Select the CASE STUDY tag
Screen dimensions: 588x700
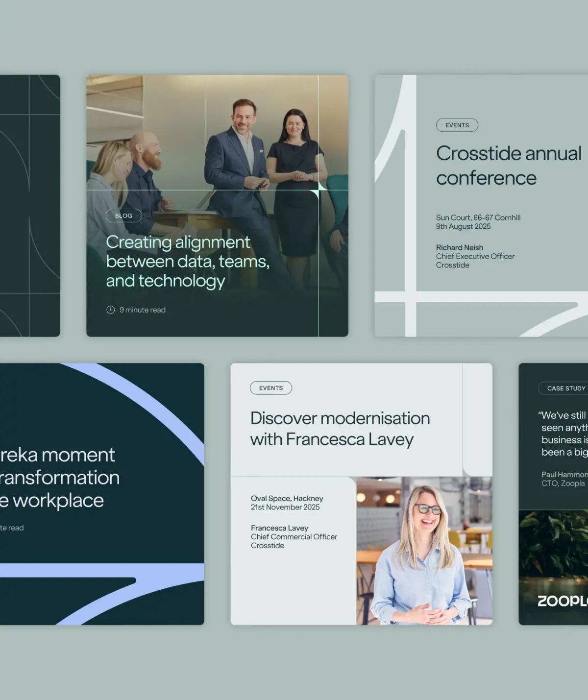point(565,388)
